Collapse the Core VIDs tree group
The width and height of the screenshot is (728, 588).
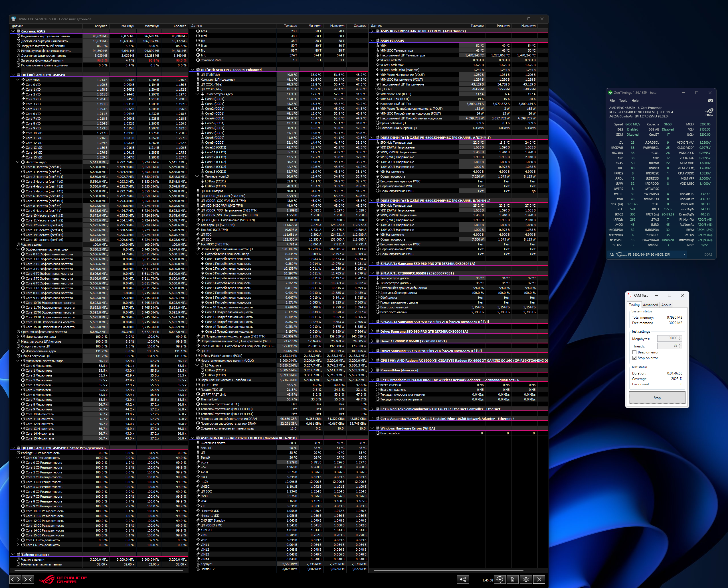[x=18, y=80]
